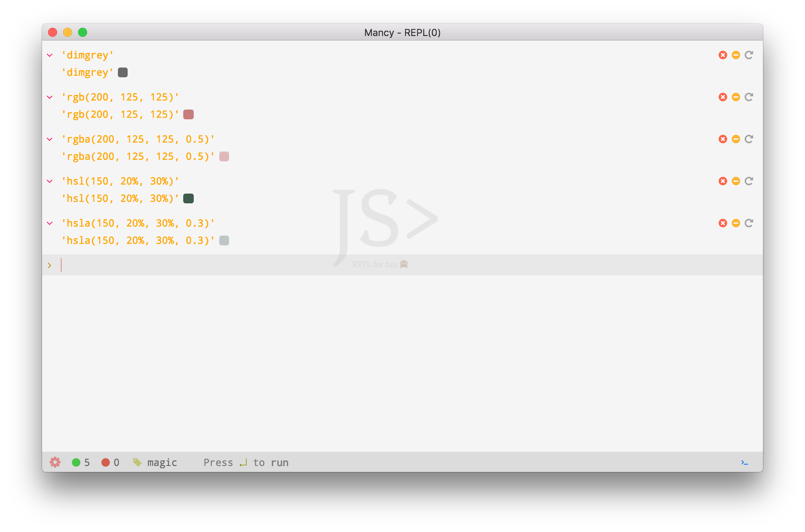Click the dark green hsl color swatch
The width and height of the screenshot is (805, 532).
188,198
